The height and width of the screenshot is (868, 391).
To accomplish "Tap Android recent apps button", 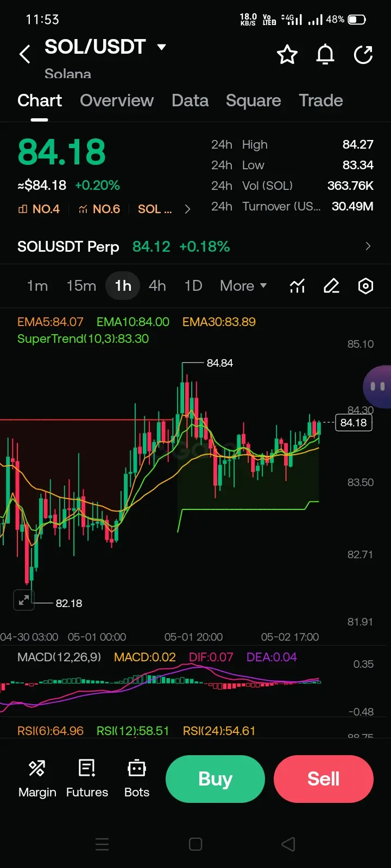I will coord(102,844).
